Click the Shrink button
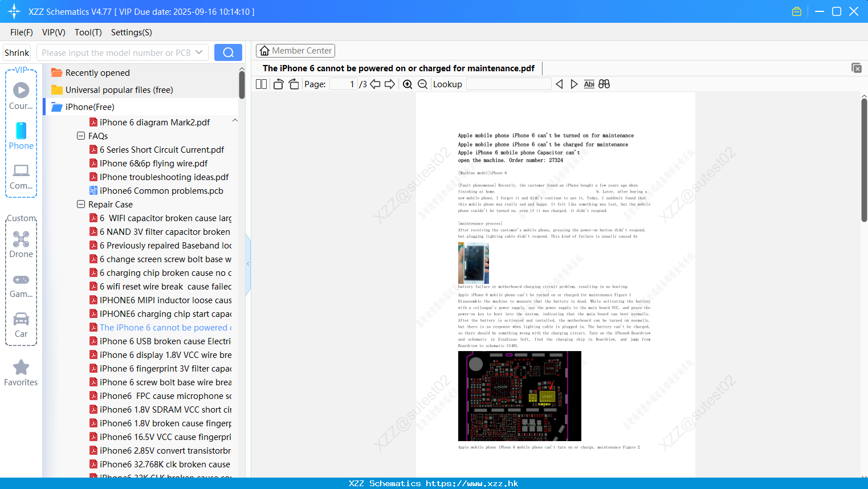Image resolution: width=868 pixels, height=489 pixels. (17, 52)
